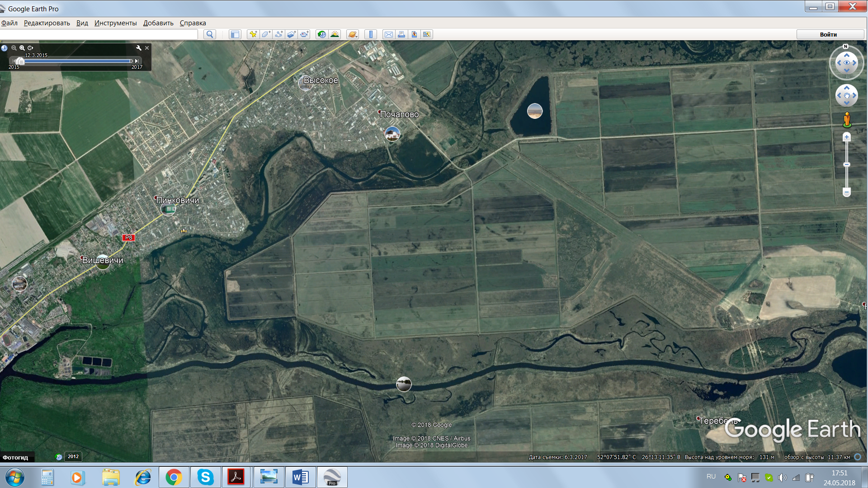Click the email view icon
The width and height of the screenshot is (868, 488).
tap(388, 34)
